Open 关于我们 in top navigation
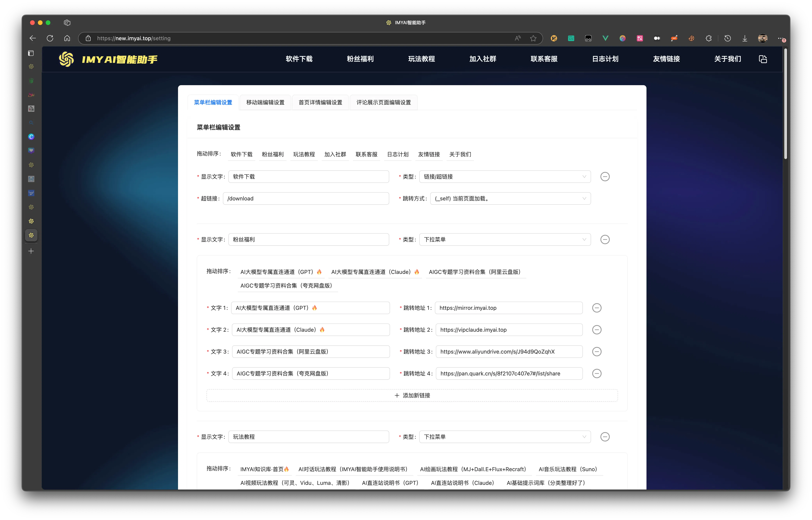The width and height of the screenshot is (812, 520). pos(727,59)
